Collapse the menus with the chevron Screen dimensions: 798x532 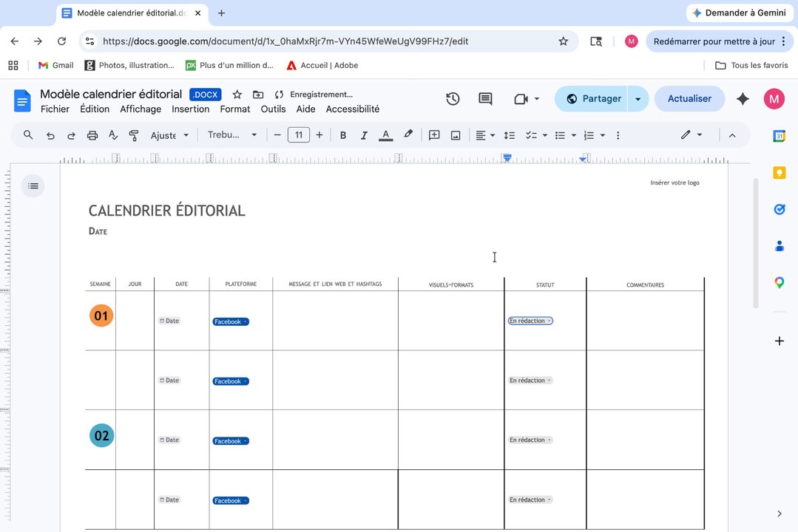click(732, 135)
